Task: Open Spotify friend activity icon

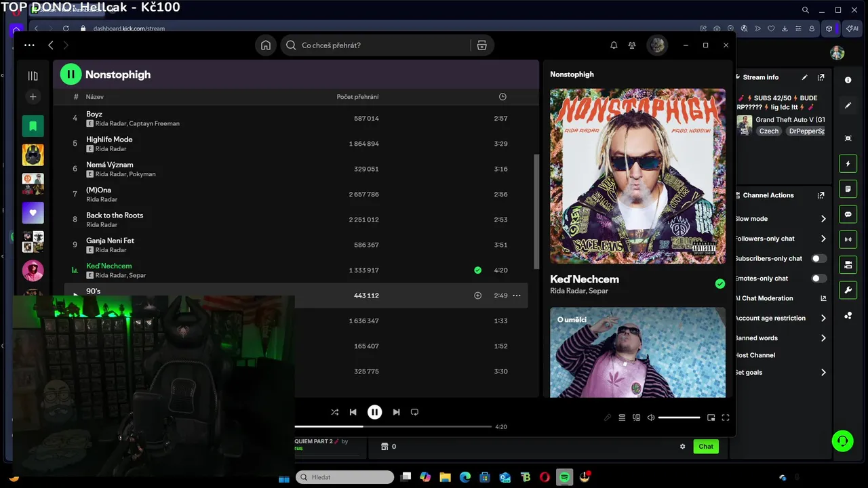Action: [x=632, y=45]
